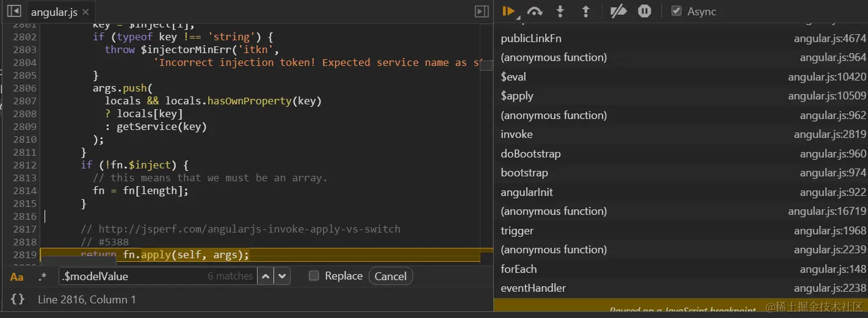Set breakpoint on line number 2806

tap(24, 88)
